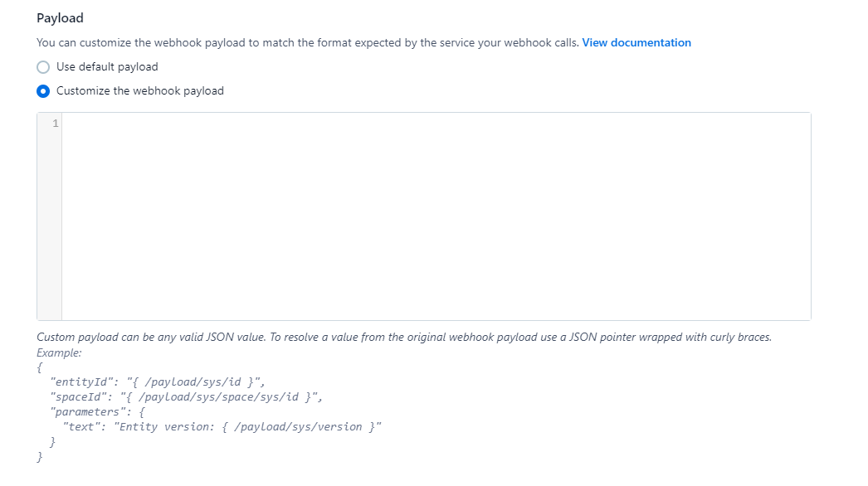This screenshot has height=486, width=868.
Task: Click the parameters block closing brace
Action: (52, 442)
